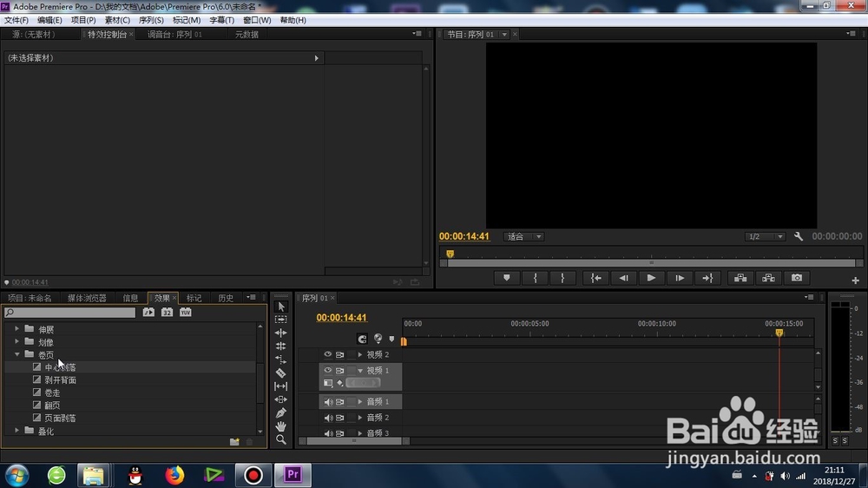868x488 pixels.
Task: Click timeline Add Marker icon
Action: 391,339
